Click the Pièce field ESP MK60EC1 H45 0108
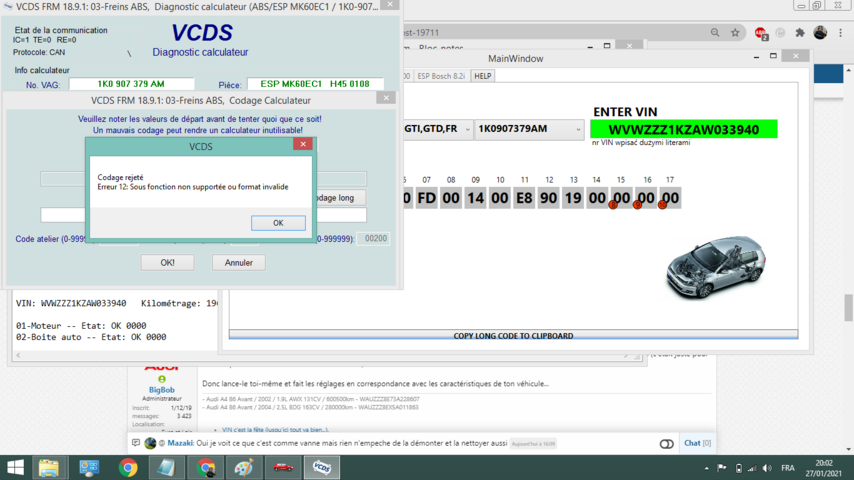854x480 pixels. tap(315, 84)
